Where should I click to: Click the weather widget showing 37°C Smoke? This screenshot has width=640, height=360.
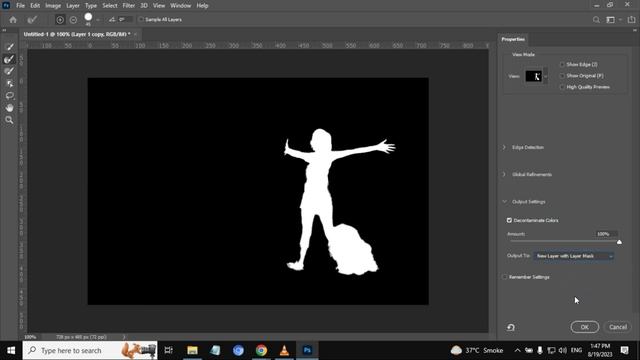pyautogui.click(x=476, y=350)
